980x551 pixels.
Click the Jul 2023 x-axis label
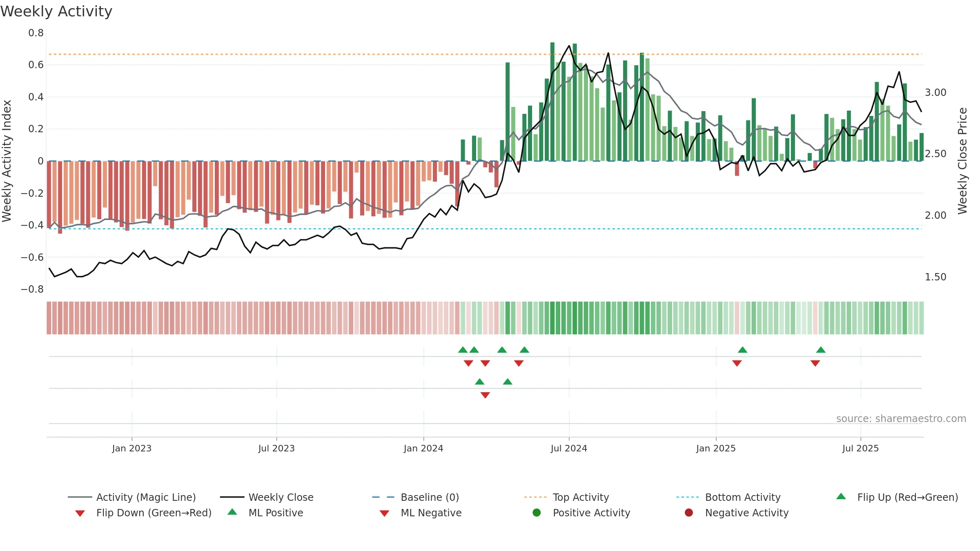[x=276, y=448]
